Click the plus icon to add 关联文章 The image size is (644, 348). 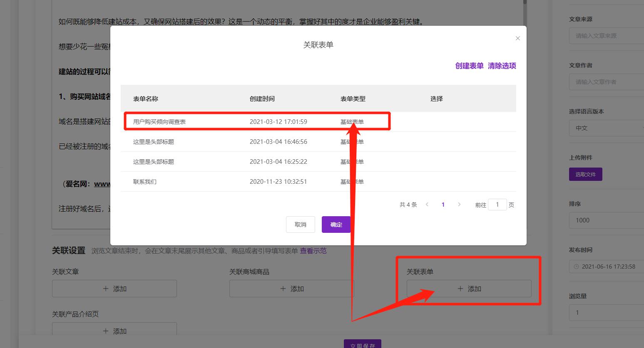(105, 288)
